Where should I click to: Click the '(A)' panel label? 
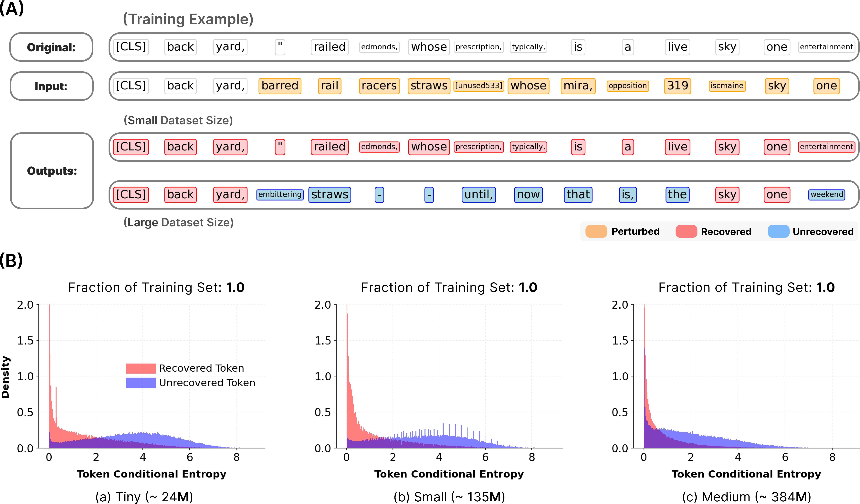click(12, 9)
